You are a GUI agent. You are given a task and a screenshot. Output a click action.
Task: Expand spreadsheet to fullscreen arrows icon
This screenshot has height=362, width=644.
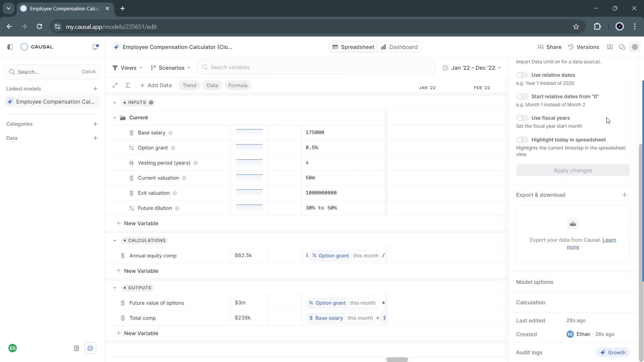(x=115, y=85)
